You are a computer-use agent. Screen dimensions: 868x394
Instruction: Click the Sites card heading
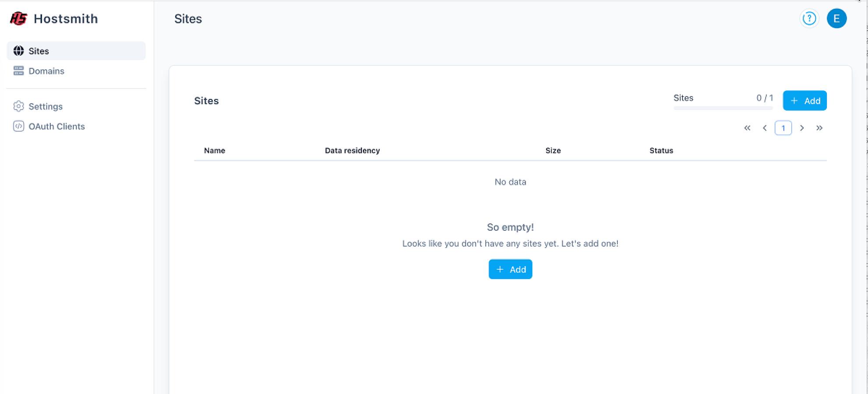206,101
